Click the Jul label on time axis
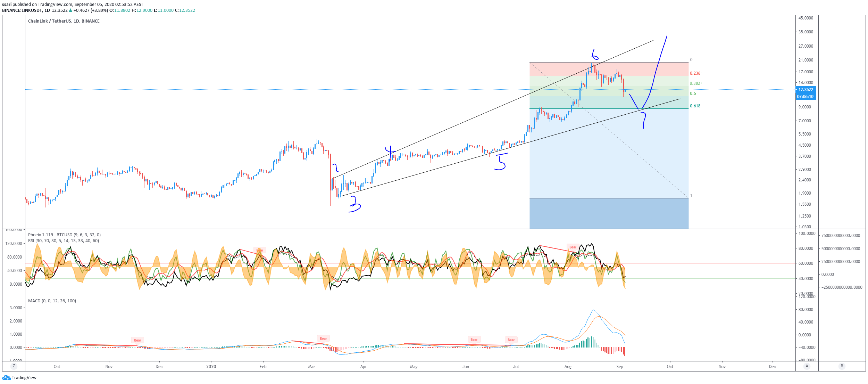Viewport: 868px width, 384px height. [516, 367]
